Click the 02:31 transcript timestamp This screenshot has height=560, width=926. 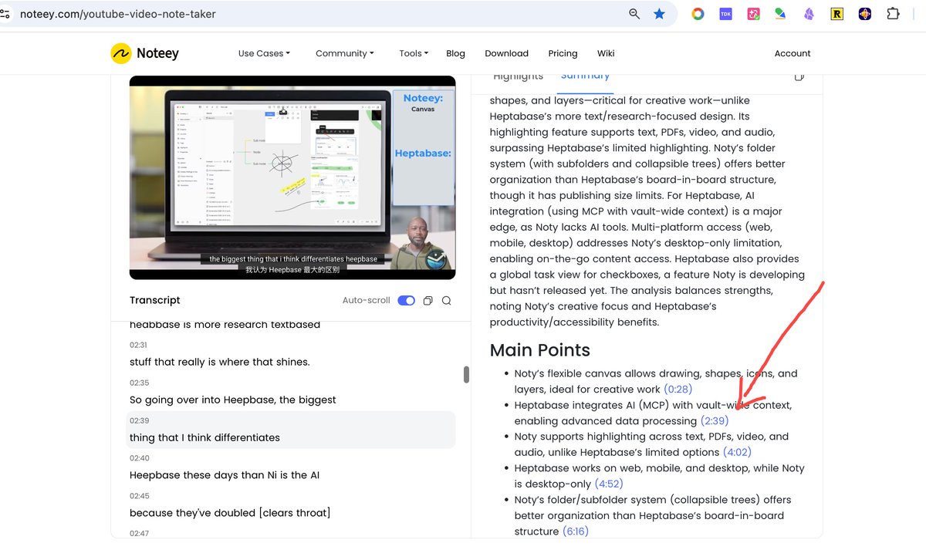pos(139,345)
